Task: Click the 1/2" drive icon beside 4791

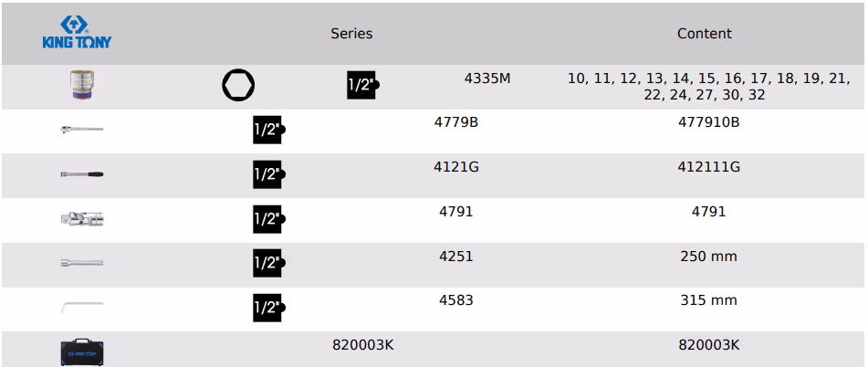Action: (268, 219)
